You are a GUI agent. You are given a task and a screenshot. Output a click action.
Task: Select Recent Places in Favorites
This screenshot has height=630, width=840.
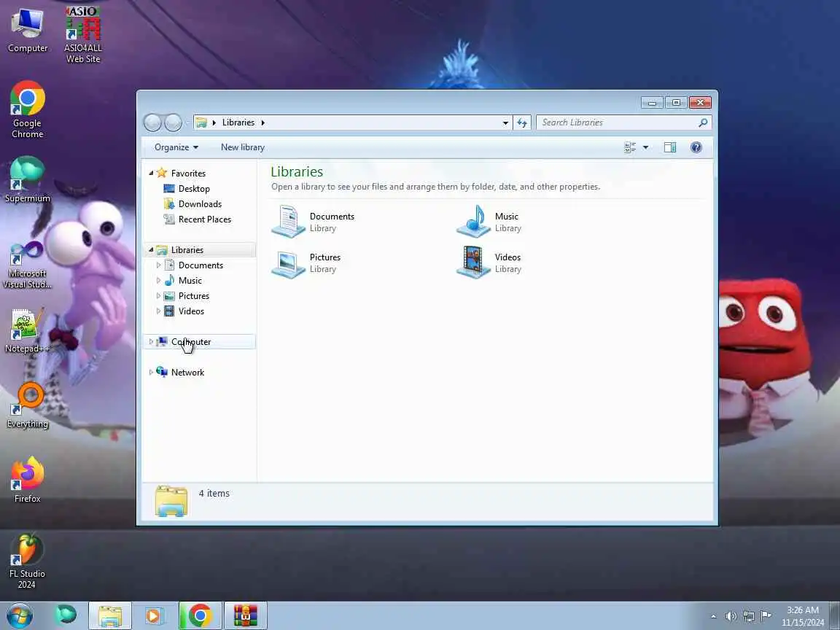[x=205, y=219]
